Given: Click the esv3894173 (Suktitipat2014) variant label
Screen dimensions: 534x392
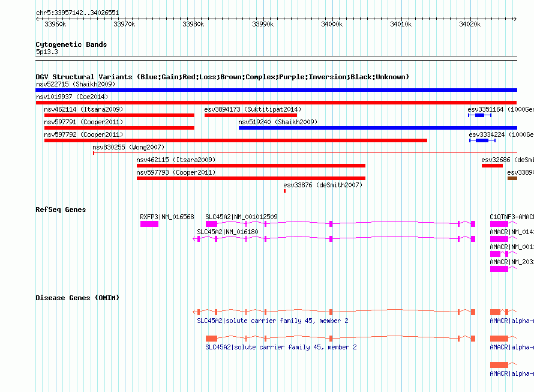Looking at the screenshot, I should 253,109.
